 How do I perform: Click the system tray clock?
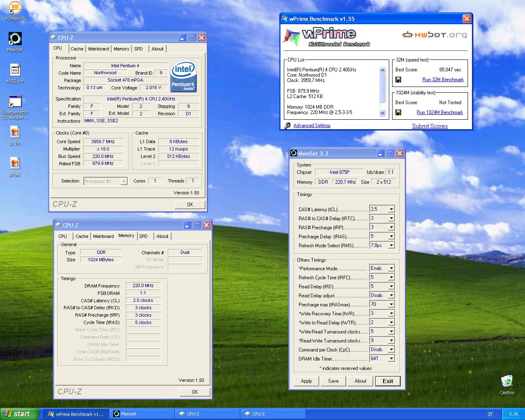click(514, 414)
